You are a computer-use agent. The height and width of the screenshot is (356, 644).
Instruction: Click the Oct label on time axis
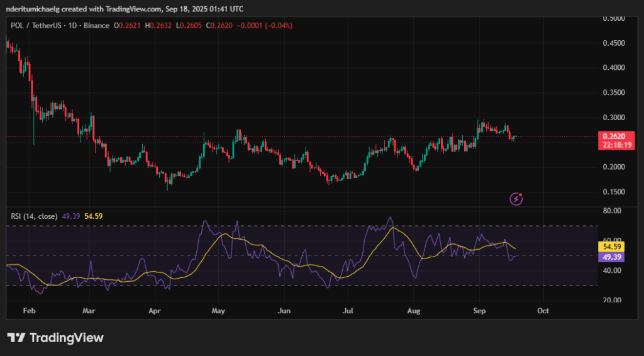tap(543, 311)
